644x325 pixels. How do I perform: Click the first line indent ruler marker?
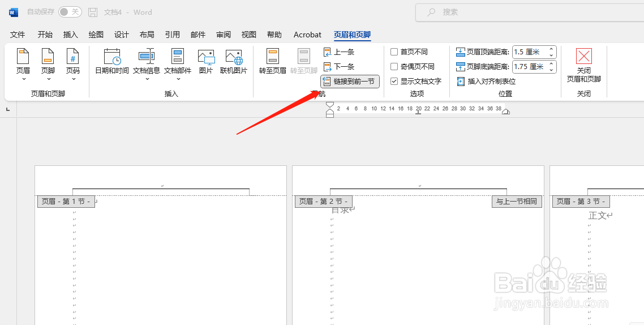[x=330, y=105]
